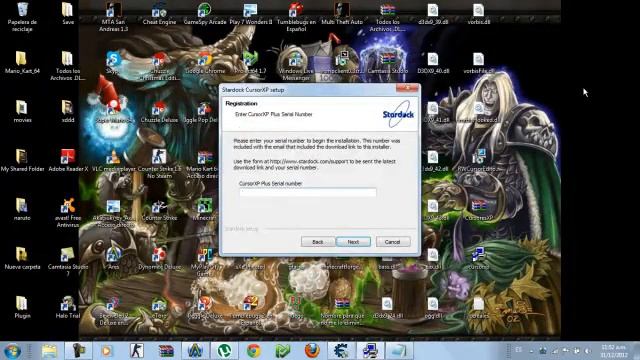Viewport: 640px width, 360px height.
Task: Select the Skype desktop shortcut
Action: (113, 62)
